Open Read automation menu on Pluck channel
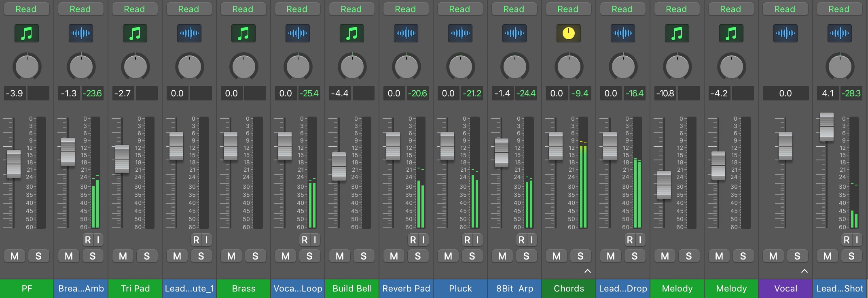The image size is (868, 298). click(x=460, y=9)
